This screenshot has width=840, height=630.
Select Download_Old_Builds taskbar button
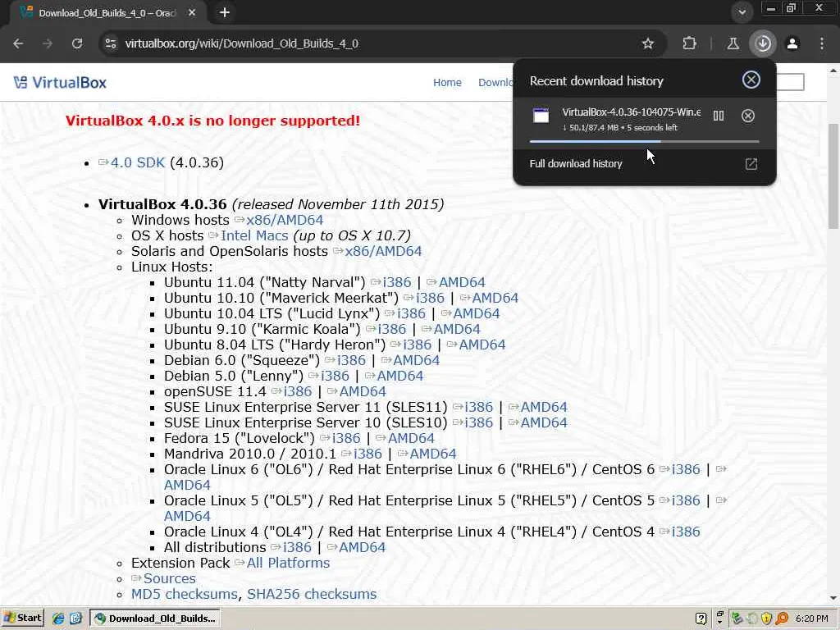[155, 619]
